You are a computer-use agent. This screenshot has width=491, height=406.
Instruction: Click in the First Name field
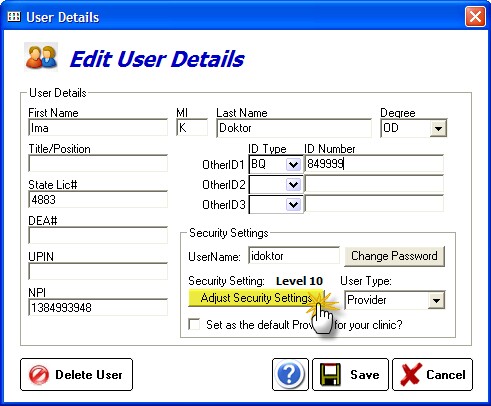[98, 128]
